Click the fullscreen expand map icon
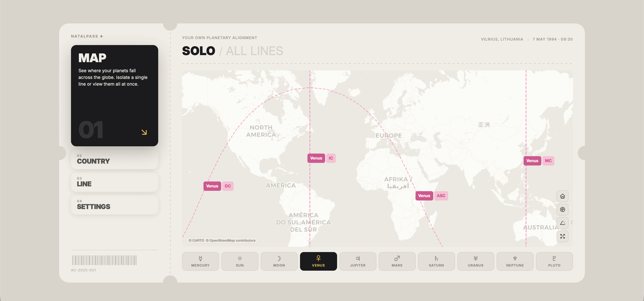The width and height of the screenshot is (644, 301). [563, 236]
